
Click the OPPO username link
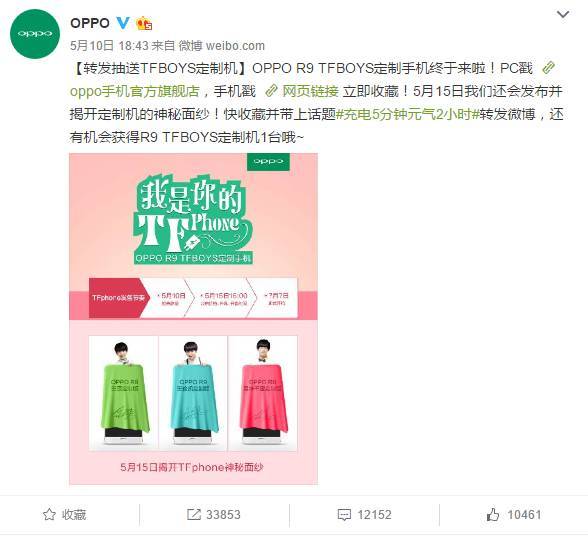tap(90, 23)
